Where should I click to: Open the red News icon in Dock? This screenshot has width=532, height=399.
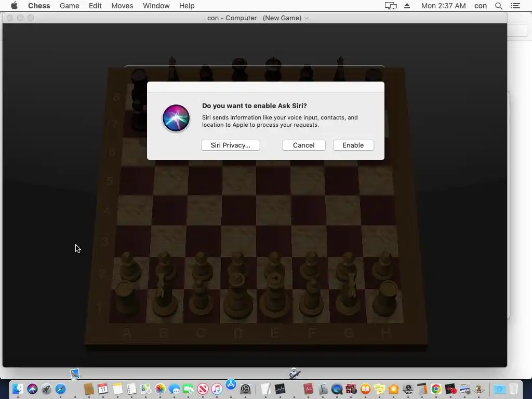[x=203, y=389]
